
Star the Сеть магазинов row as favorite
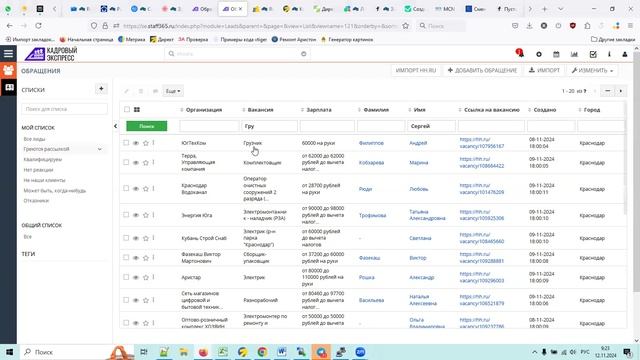tap(146, 300)
